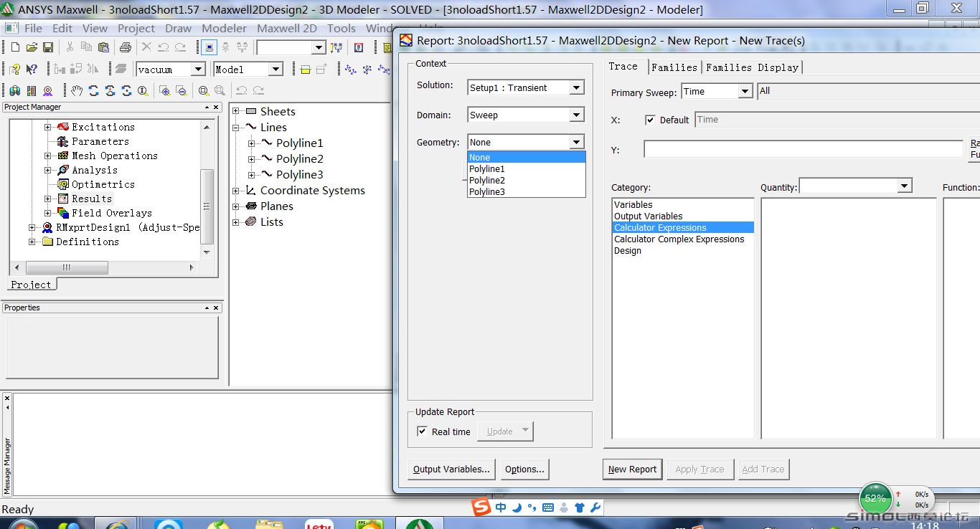Click the Undo icon in top toolbar
The image size is (980, 529).
163,47
